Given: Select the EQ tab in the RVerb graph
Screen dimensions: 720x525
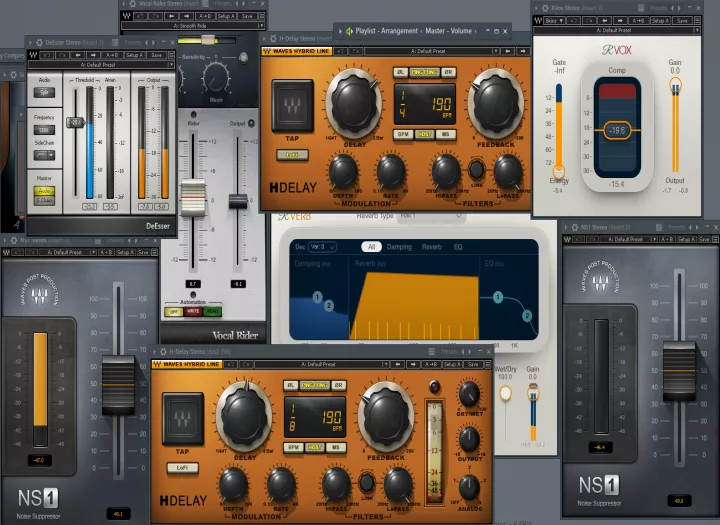Looking at the screenshot, I should [458, 247].
